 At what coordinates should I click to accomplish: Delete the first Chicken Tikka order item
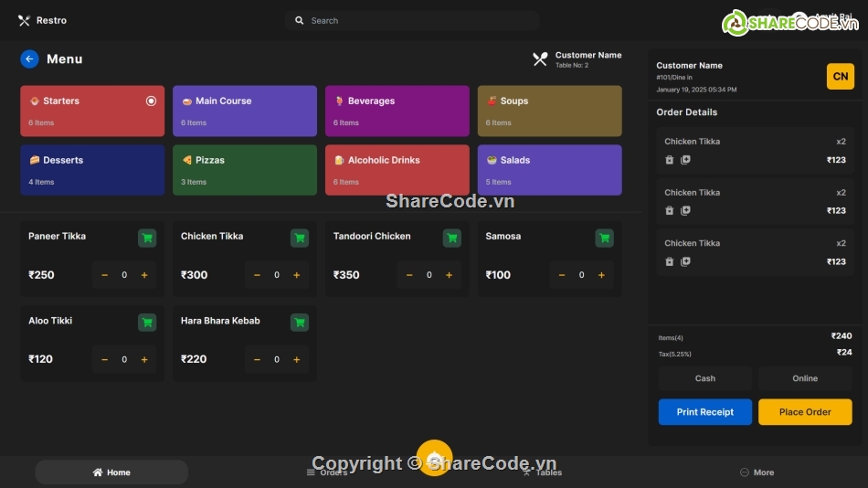(669, 160)
